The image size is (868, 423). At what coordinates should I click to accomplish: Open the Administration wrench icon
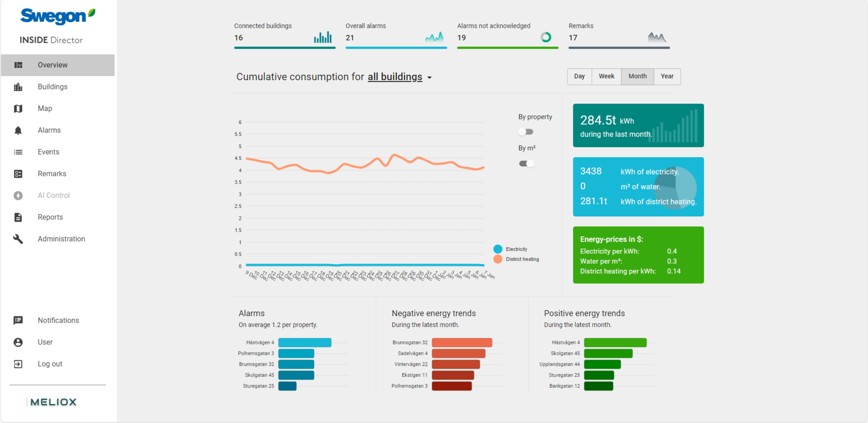click(18, 239)
